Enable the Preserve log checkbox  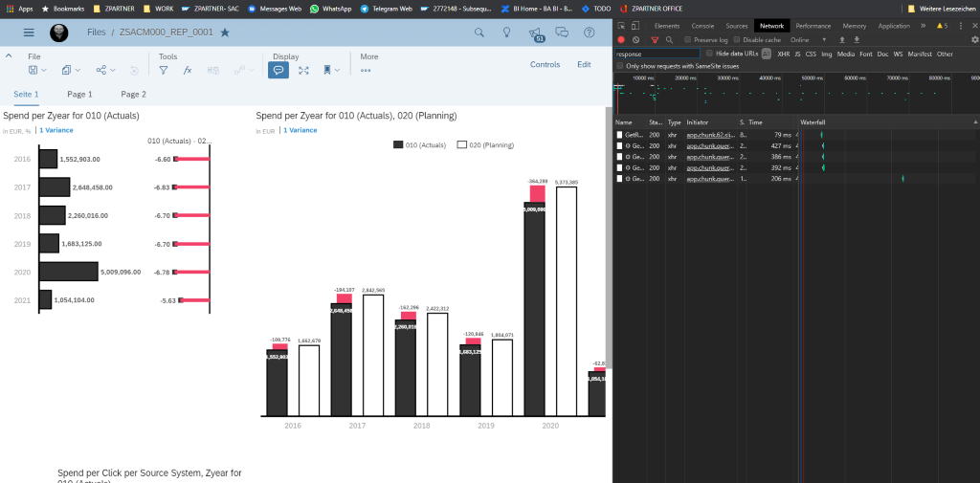click(689, 39)
